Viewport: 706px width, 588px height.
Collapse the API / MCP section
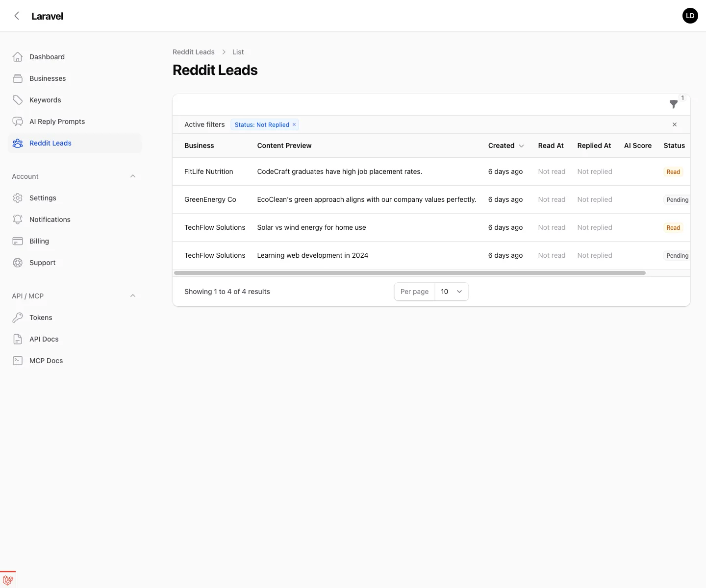133,295
